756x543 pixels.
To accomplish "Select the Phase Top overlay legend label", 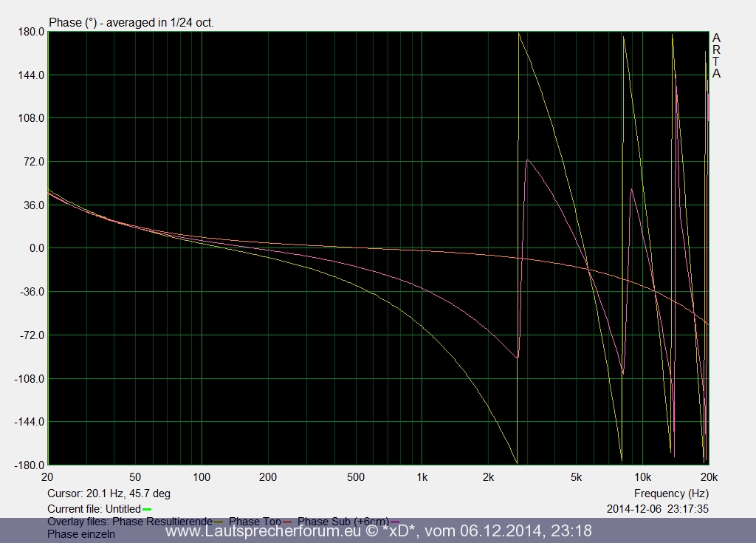I will [x=255, y=522].
